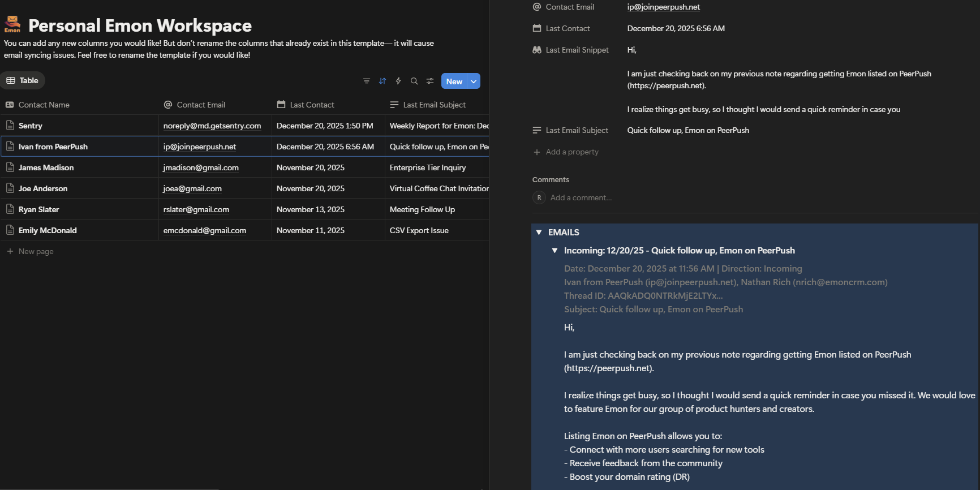Click the search magnifier icon
This screenshot has width=980, height=490.
(414, 81)
